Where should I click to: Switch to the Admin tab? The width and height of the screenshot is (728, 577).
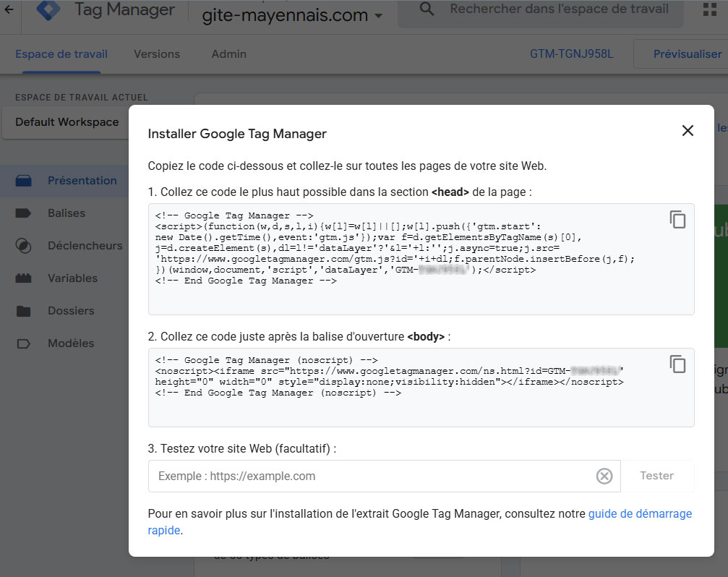228,54
